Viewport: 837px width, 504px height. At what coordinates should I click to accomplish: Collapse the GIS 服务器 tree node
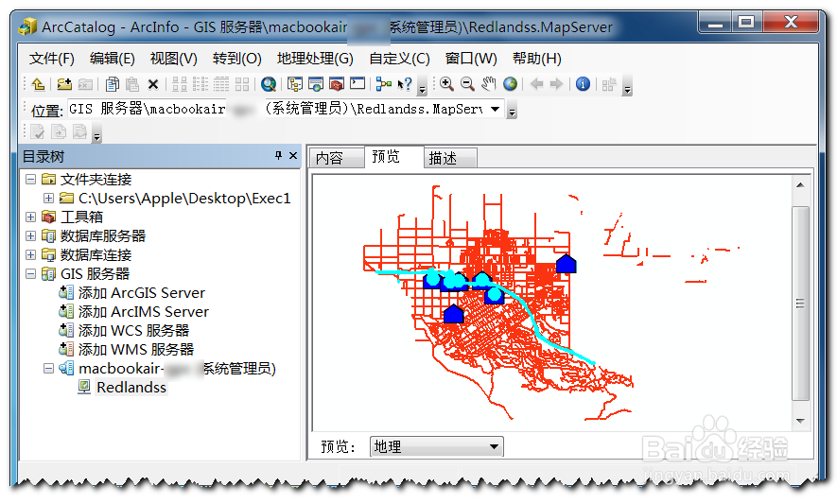tap(31, 274)
